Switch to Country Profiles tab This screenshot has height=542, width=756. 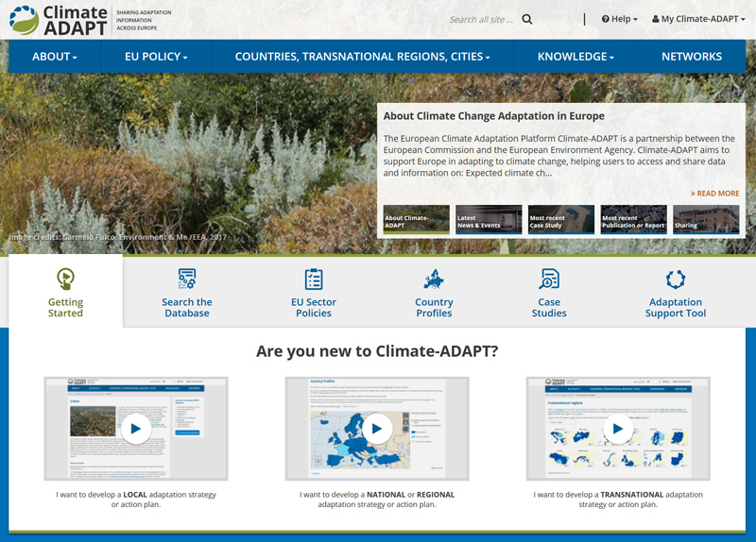tap(434, 308)
